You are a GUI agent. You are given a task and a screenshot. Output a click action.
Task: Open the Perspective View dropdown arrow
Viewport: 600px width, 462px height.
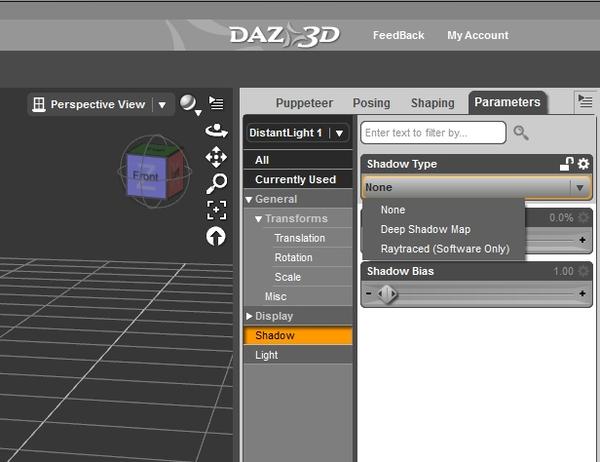coord(162,104)
